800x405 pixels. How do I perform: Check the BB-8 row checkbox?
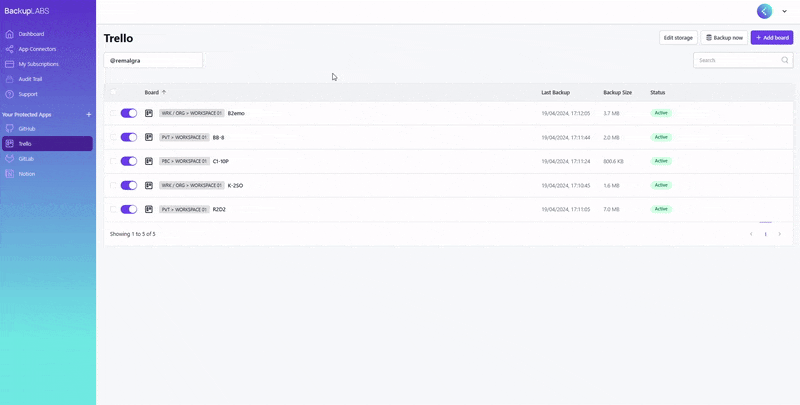tap(113, 137)
